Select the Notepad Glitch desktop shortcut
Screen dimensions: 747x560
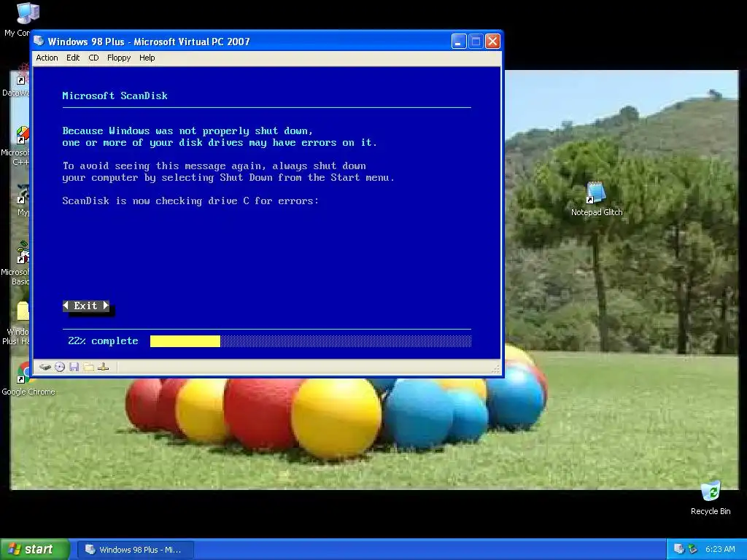[x=597, y=199]
